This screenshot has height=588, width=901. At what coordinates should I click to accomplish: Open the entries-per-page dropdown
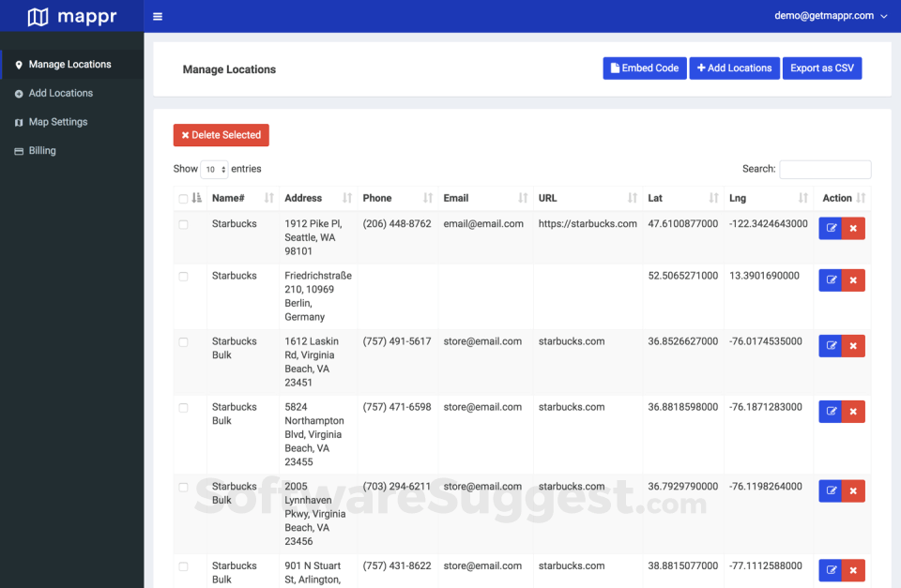(214, 170)
